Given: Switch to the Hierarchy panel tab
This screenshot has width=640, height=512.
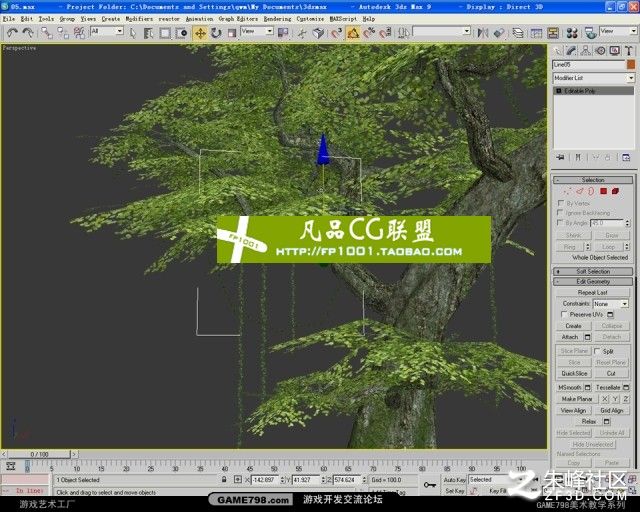Looking at the screenshot, I should coord(585,51).
